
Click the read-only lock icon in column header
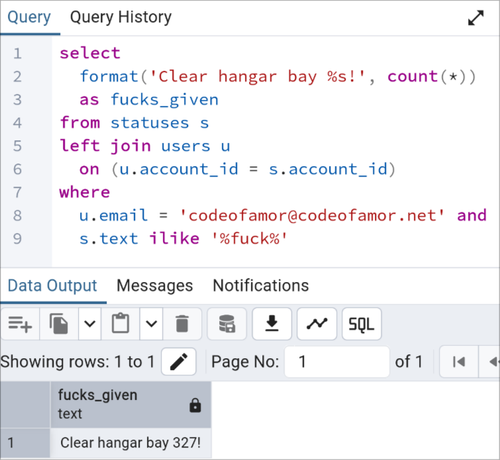195,405
